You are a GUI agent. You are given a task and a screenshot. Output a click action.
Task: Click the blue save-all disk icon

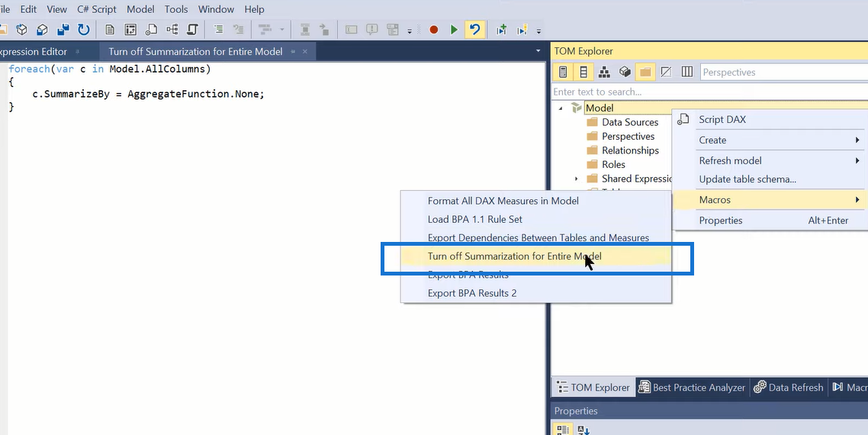coord(63,29)
